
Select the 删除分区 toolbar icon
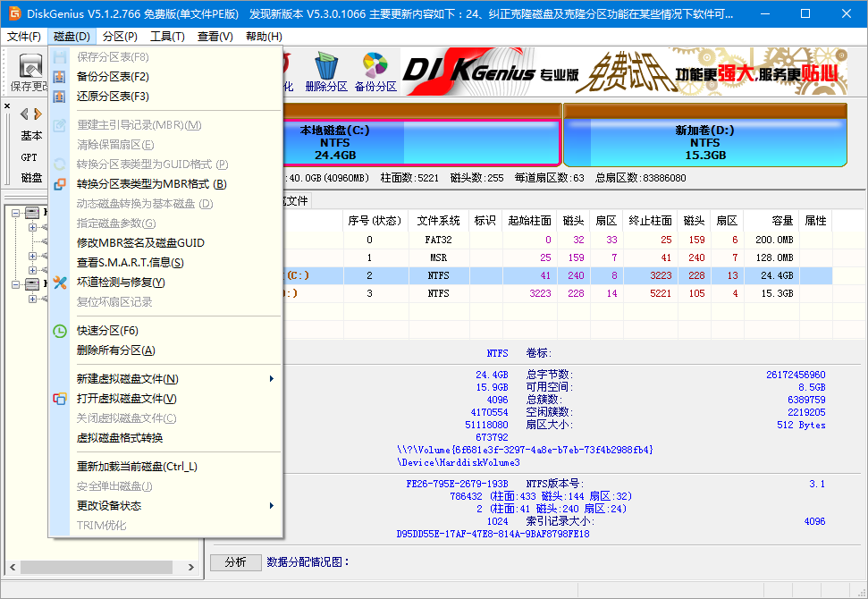click(x=324, y=65)
